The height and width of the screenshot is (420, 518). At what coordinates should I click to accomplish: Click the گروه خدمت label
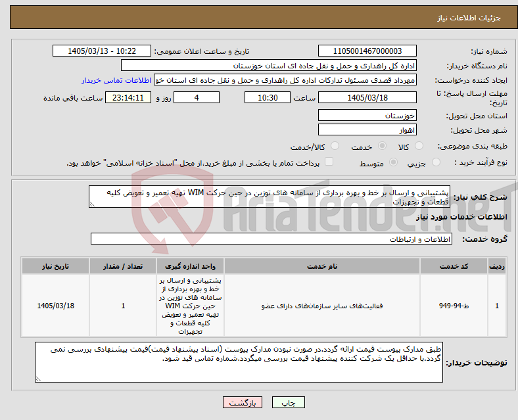pyautogui.click(x=484, y=239)
